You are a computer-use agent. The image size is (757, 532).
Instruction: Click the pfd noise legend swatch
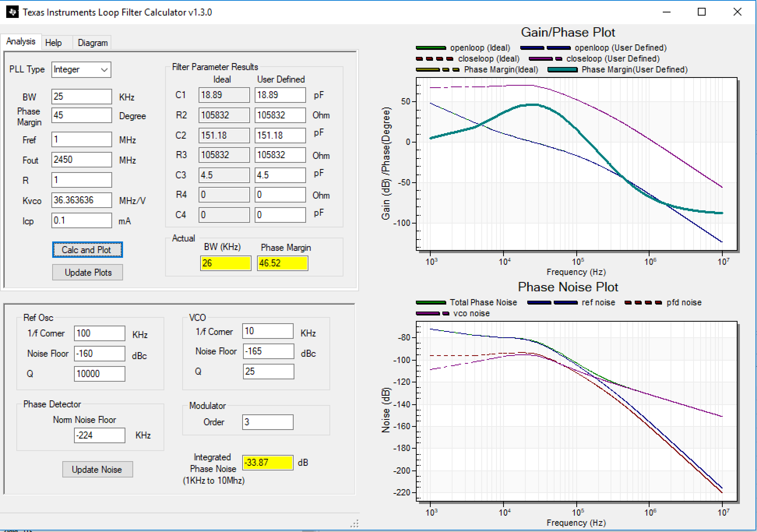tap(643, 303)
